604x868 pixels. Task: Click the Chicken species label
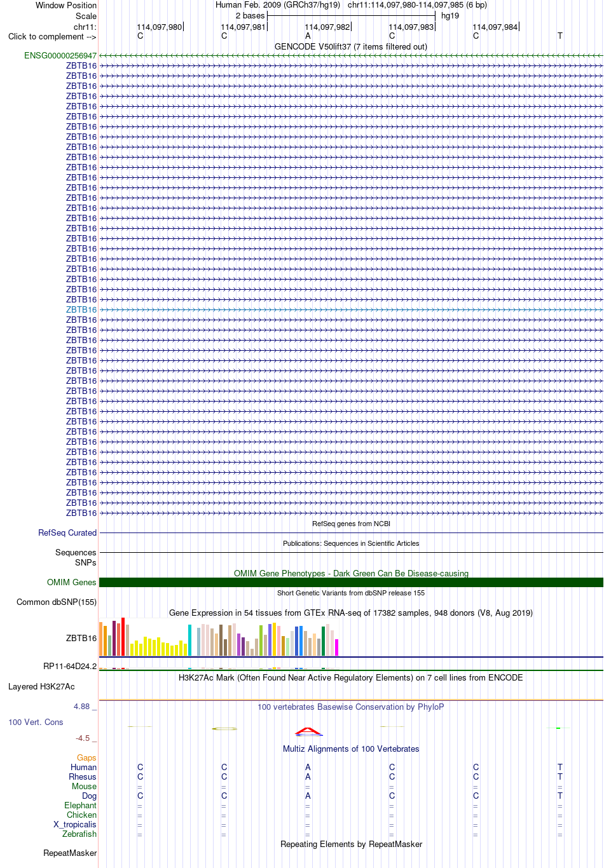tap(82, 815)
